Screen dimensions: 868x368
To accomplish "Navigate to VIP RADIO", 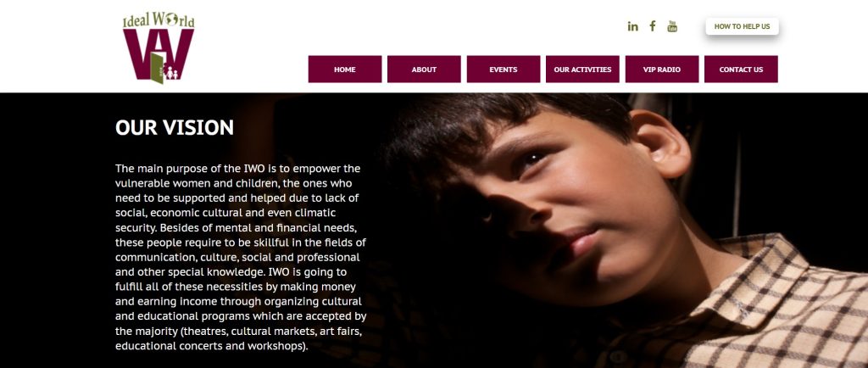I will (662, 70).
